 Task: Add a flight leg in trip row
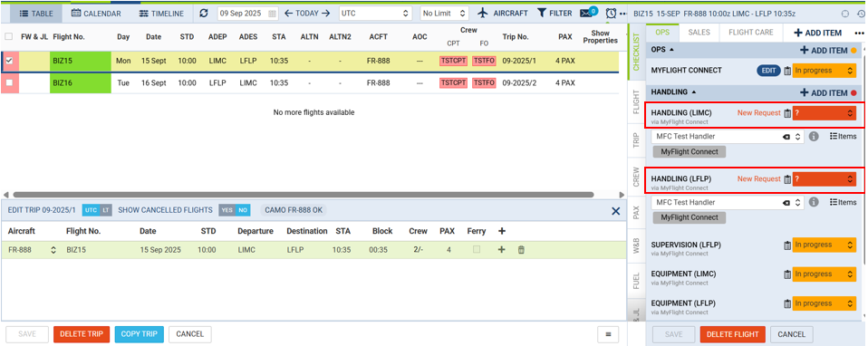tap(502, 250)
